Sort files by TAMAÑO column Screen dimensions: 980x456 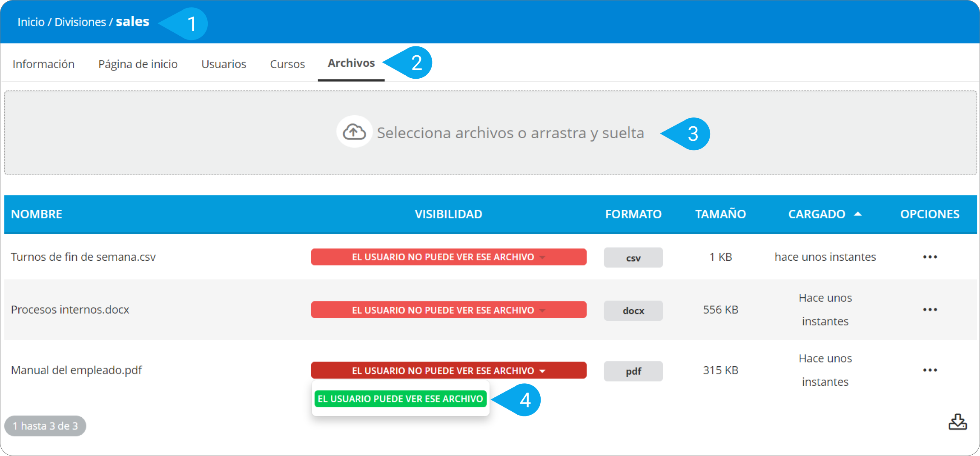720,214
